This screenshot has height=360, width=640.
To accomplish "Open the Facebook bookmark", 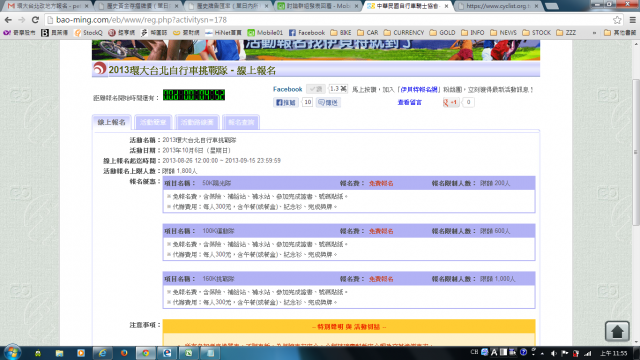I will pyautogui.click(x=307, y=33).
